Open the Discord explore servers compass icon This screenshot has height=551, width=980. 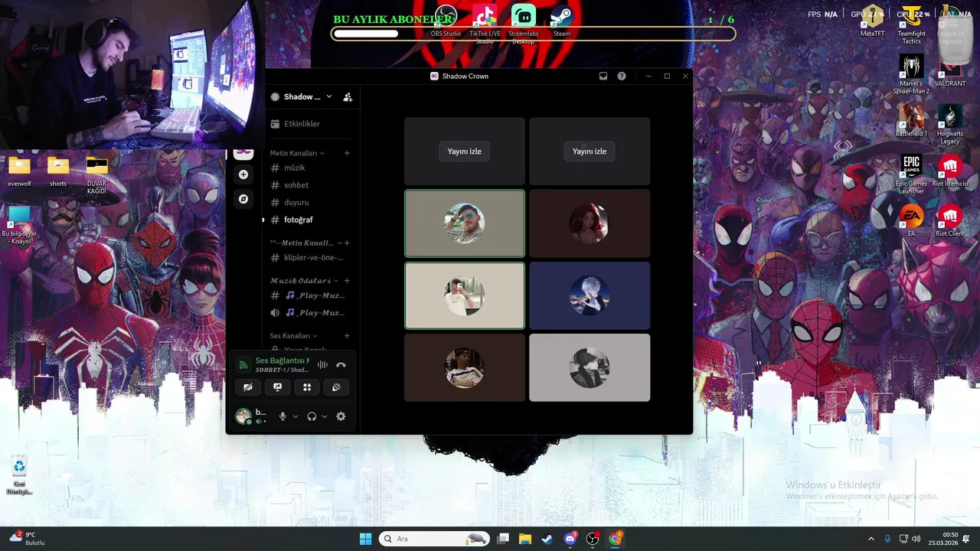point(243,199)
